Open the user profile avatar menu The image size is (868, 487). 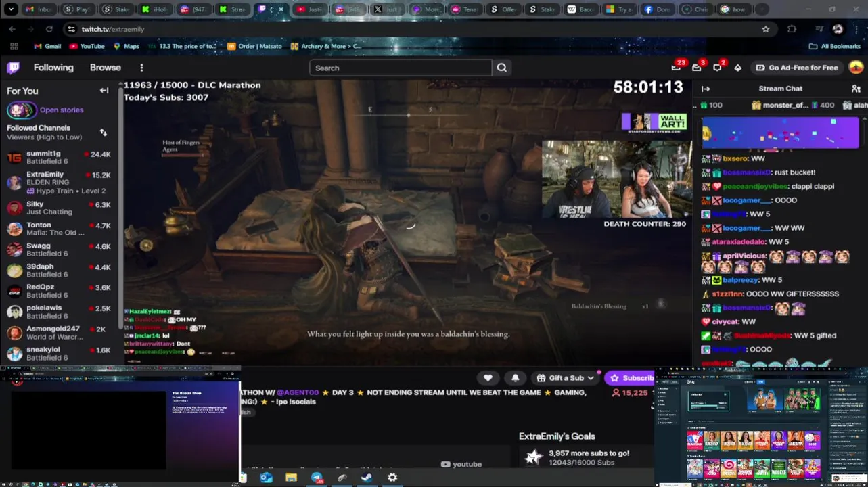click(856, 67)
